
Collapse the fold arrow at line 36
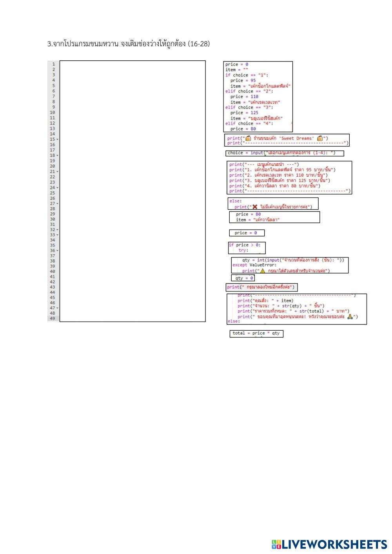click(58, 251)
